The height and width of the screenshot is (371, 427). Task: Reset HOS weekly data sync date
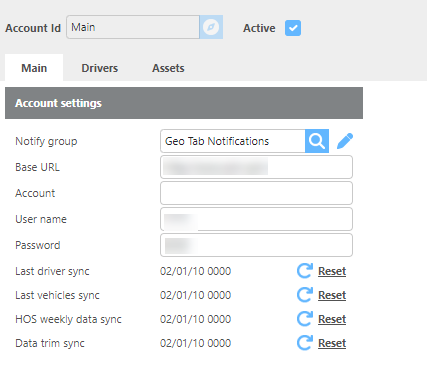point(332,319)
